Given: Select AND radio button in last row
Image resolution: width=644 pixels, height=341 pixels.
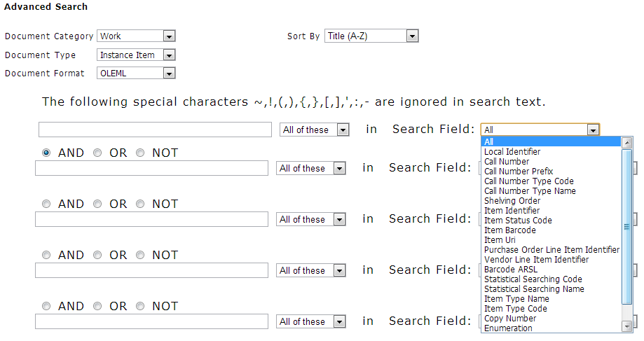Looking at the screenshot, I should (46, 306).
